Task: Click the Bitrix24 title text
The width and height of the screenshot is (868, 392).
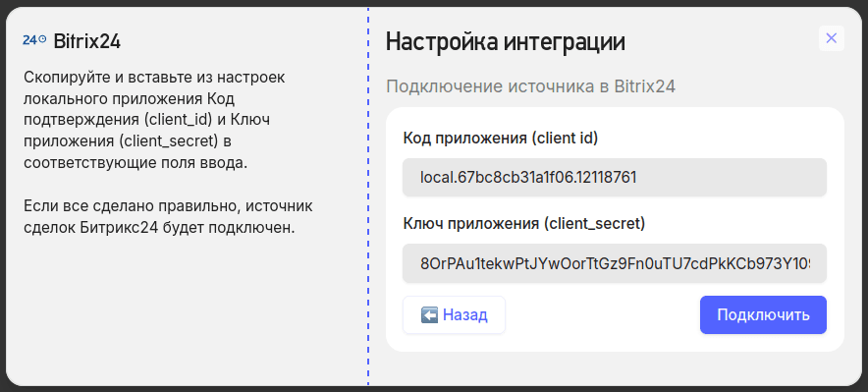Action: point(87,41)
